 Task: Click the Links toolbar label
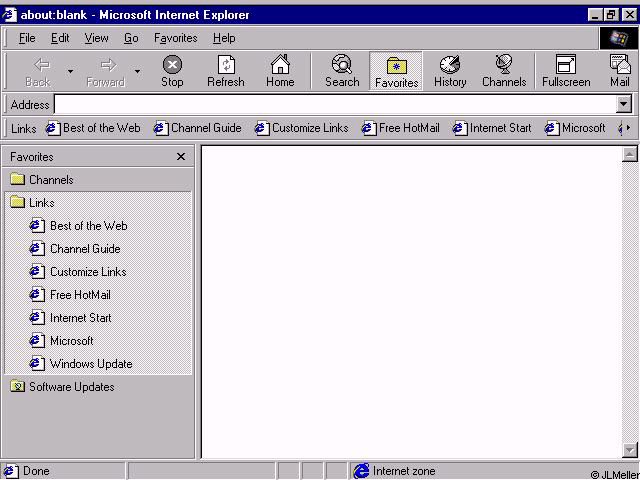24,129
